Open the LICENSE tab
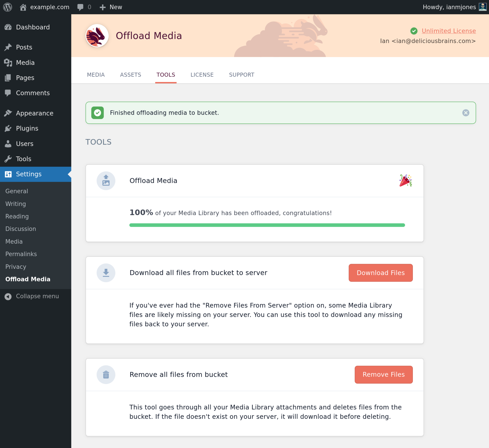Image resolution: width=489 pixels, height=448 pixels. [x=202, y=75]
